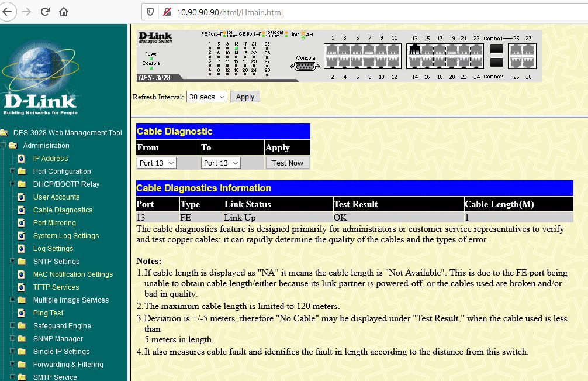Expand the Multiple Image Services node
This screenshot has height=381, width=588.
(x=12, y=300)
